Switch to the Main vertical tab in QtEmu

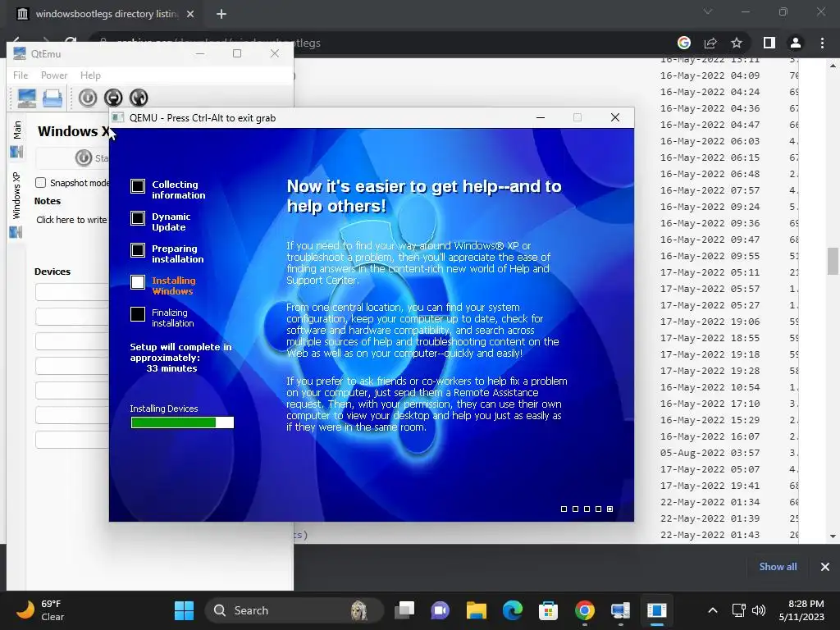(16, 139)
